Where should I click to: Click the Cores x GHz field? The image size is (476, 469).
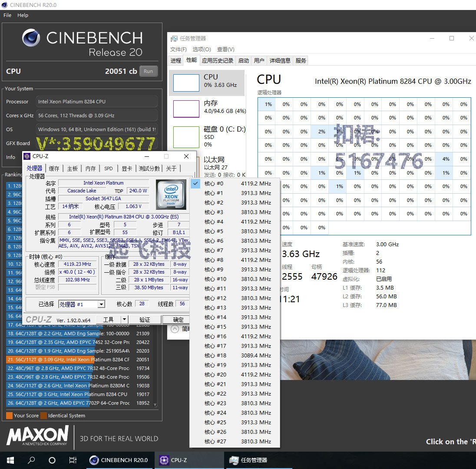click(96, 116)
